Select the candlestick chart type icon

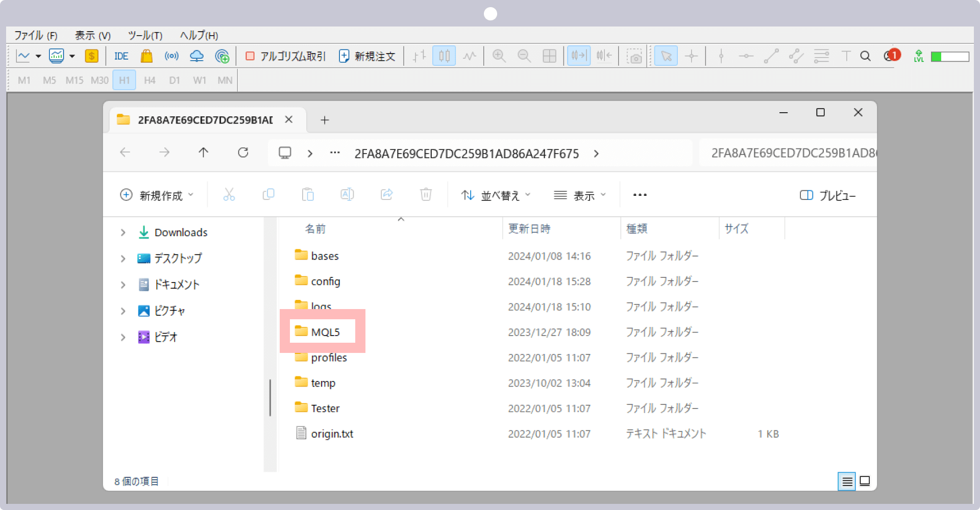click(x=444, y=56)
